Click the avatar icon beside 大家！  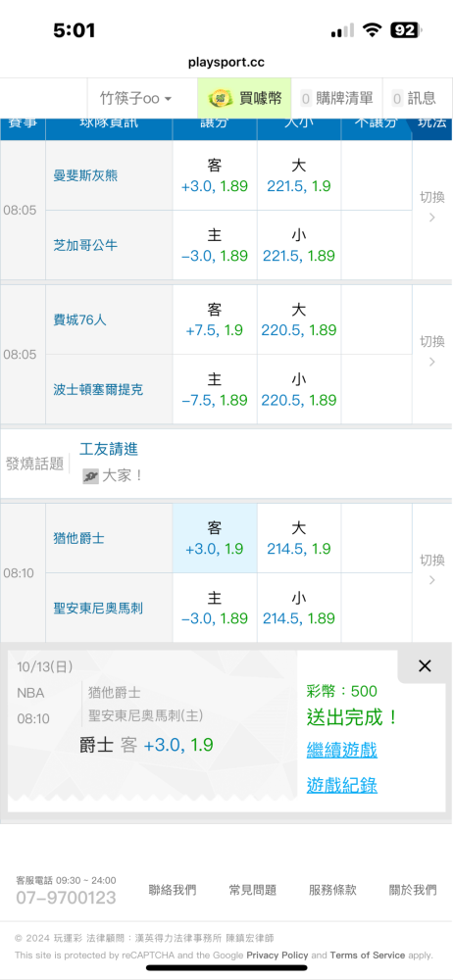[x=90, y=476]
